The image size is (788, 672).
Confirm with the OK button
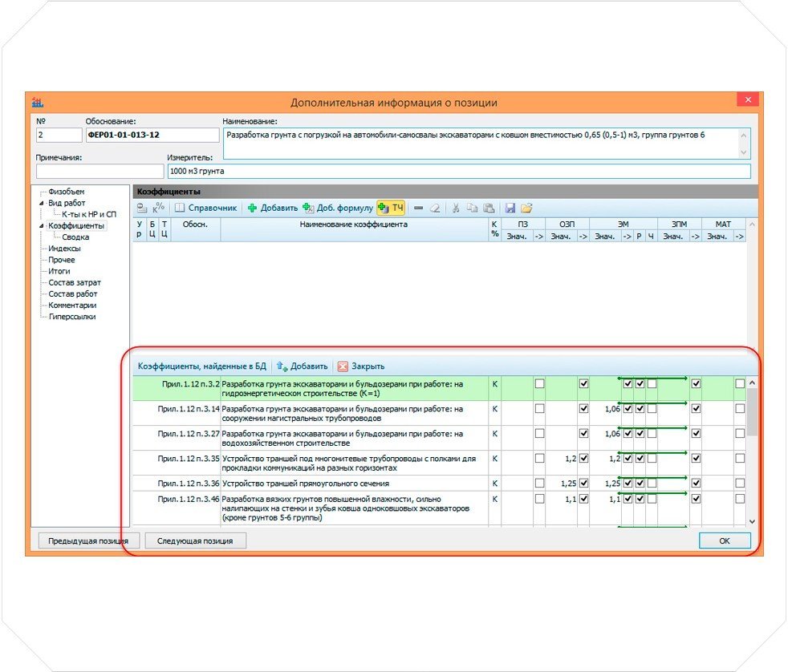point(724,541)
